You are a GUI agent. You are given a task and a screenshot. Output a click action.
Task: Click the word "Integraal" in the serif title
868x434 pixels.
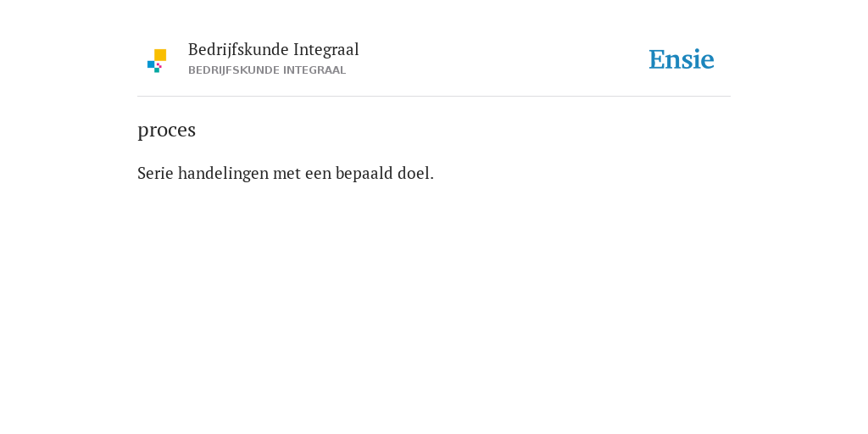[x=326, y=50]
